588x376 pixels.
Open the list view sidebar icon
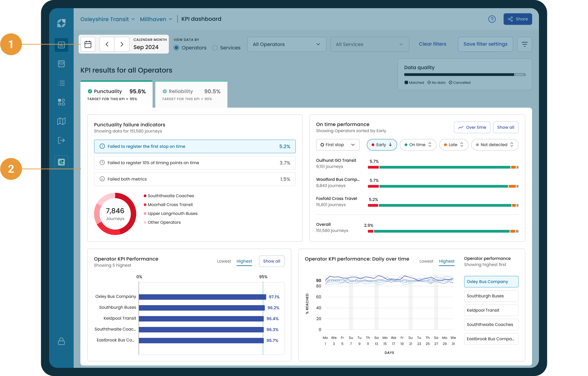[61, 83]
